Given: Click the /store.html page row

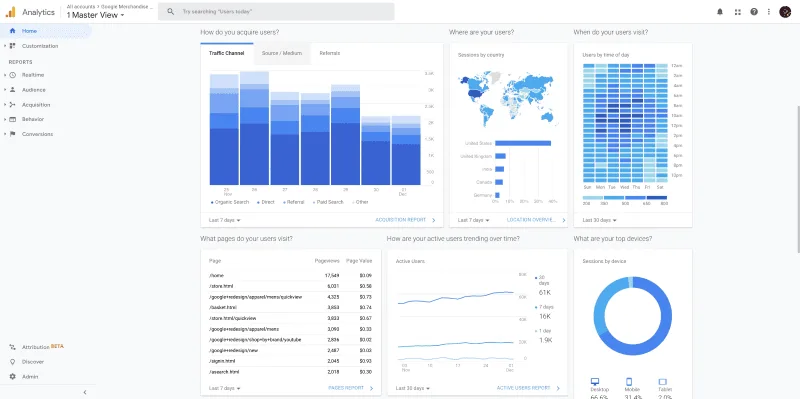Looking at the screenshot, I should pyautogui.click(x=290, y=286).
